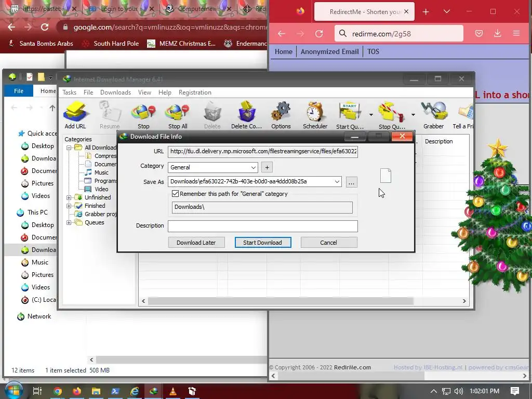This screenshot has width=532, height=399.
Task: Select Grabber projects in categories tree
Action: 100,214
